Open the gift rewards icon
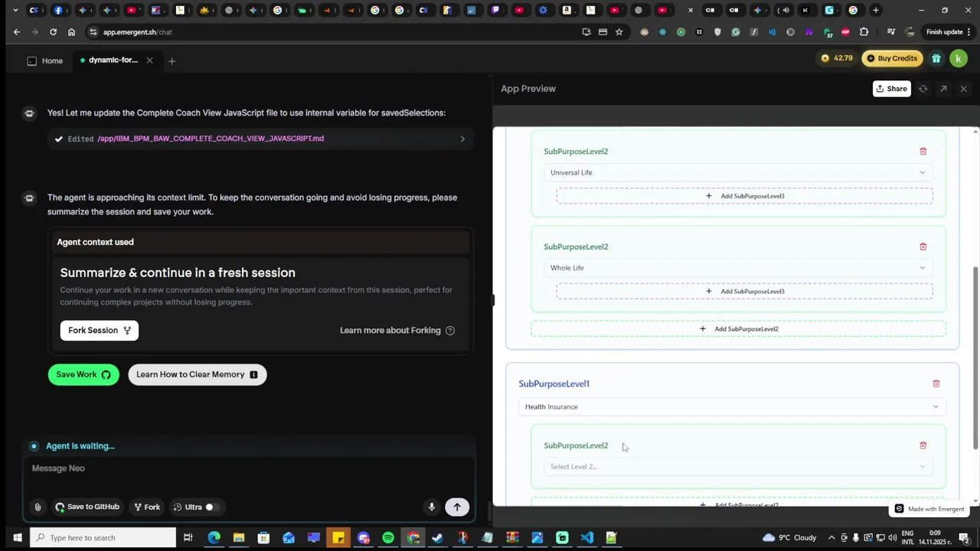The width and height of the screenshot is (980, 551). [x=936, y=58]
